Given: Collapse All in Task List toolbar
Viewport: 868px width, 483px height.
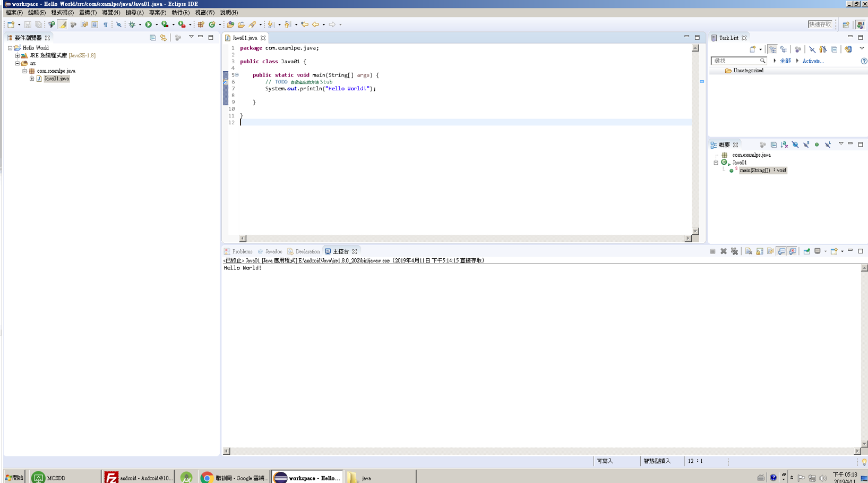Looking at the screenshot, I should click(834, 49).
